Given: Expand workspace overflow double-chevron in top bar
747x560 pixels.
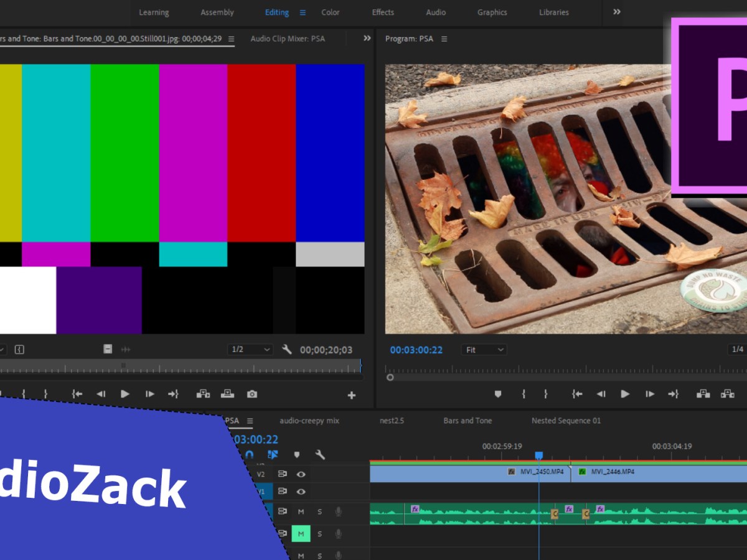Looking at the screenshot, I should click(x=617, y=12).
